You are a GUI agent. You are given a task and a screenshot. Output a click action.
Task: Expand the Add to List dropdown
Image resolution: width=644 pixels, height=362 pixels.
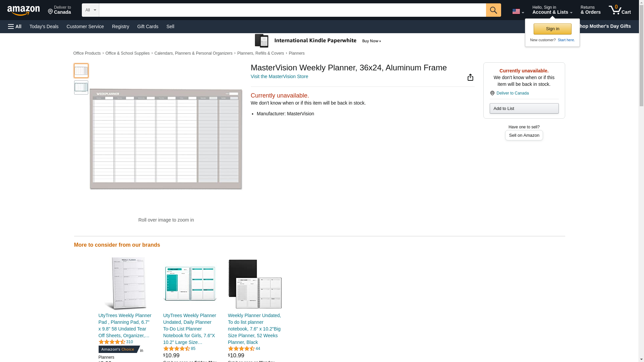coord(524,108)
